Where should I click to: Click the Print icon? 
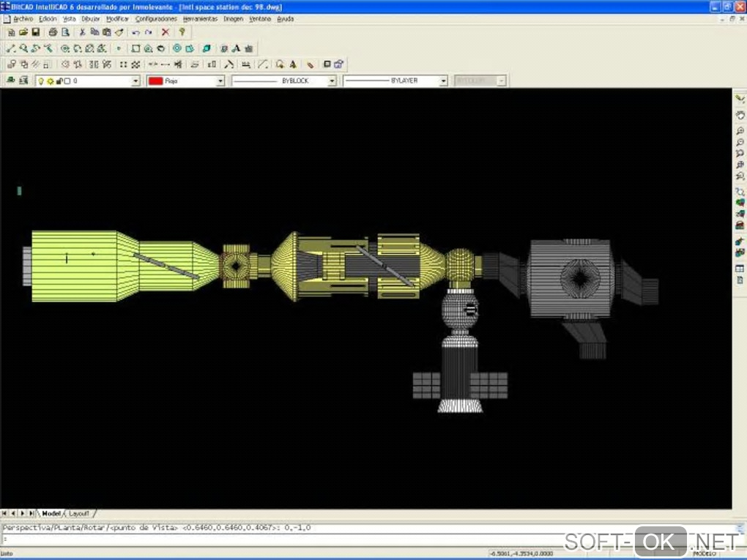(53, 32)
